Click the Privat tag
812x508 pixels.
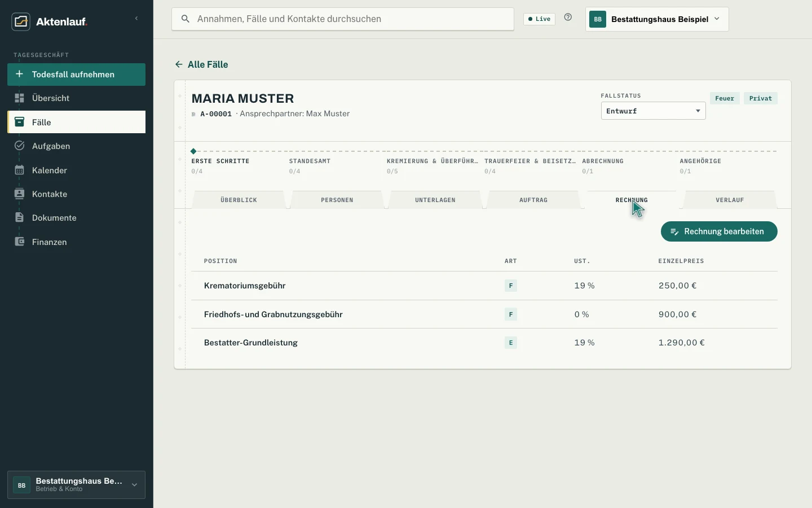click(761, 98)
